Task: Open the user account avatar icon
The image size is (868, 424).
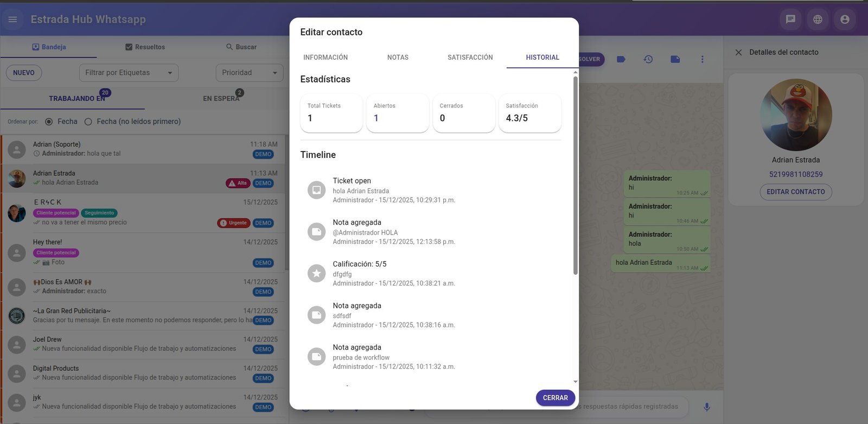Action: (845, 20)
